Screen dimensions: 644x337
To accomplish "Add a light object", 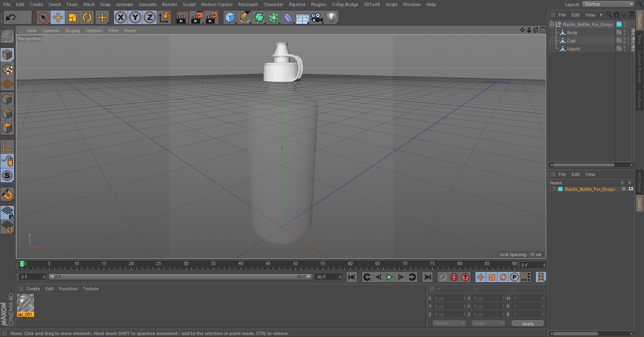I will (x=332, y=17).
